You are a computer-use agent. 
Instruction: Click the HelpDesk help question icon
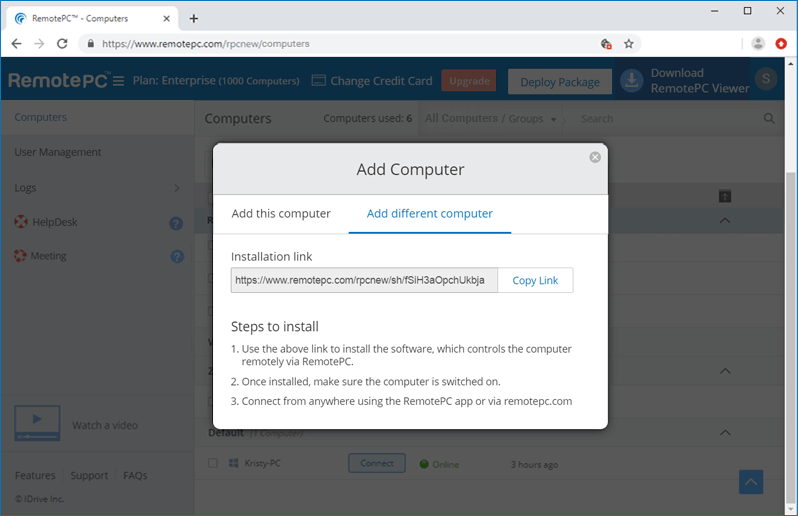176,223
